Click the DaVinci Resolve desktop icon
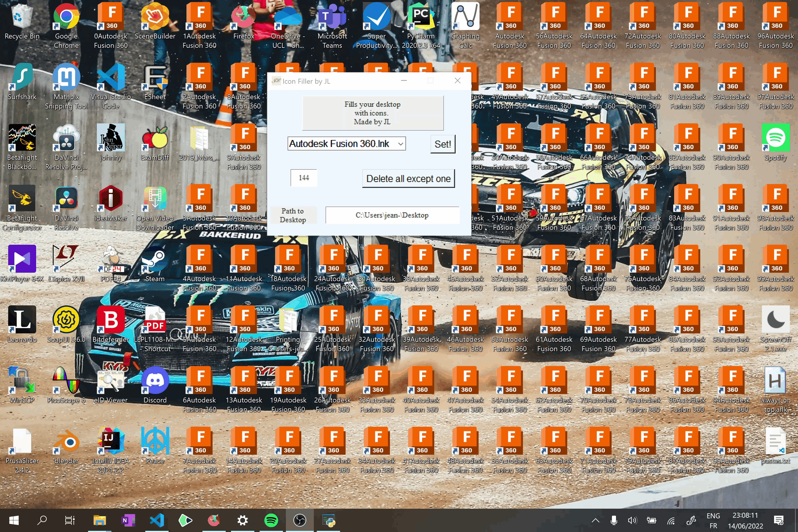Screen dimensions: 798x532 (x=66, y=199)
